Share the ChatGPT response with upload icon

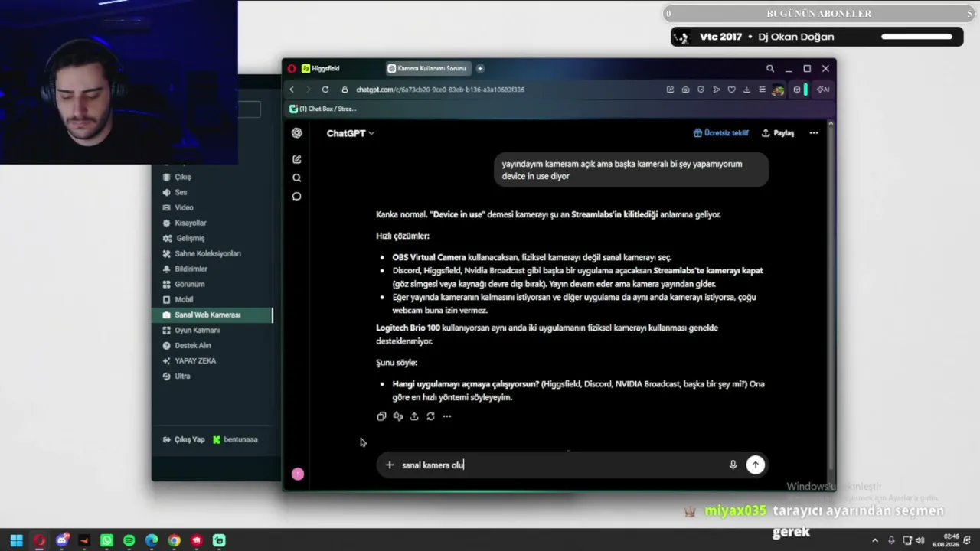414,416
